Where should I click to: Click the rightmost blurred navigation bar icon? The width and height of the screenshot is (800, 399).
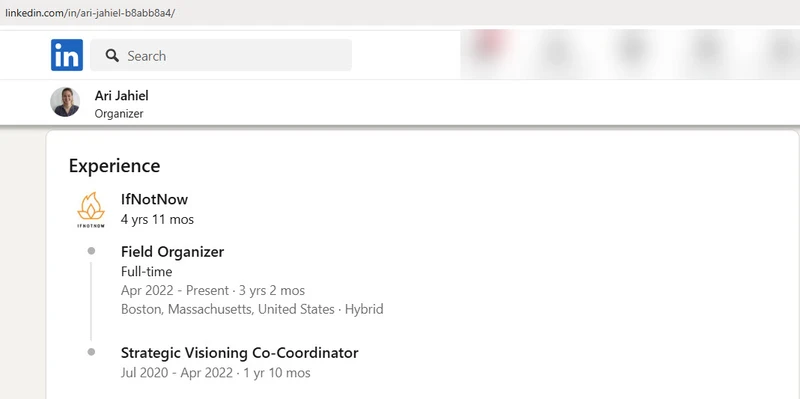coord(784,50)
